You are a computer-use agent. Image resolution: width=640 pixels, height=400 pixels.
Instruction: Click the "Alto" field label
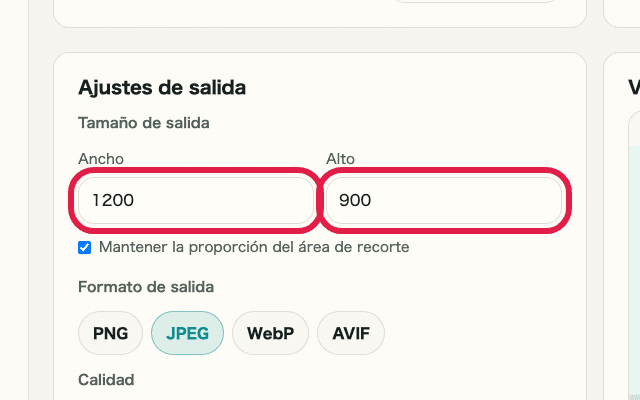pyautogui.click(x=340, y=159)
